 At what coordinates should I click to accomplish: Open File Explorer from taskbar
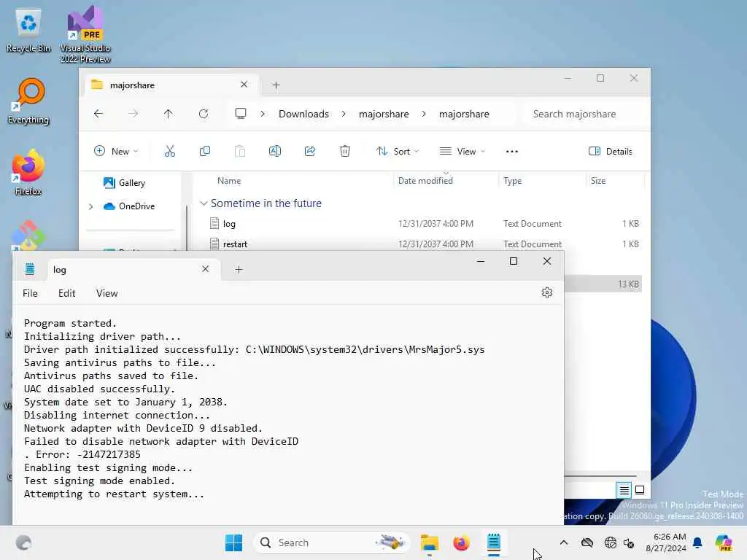click(429, 542)
